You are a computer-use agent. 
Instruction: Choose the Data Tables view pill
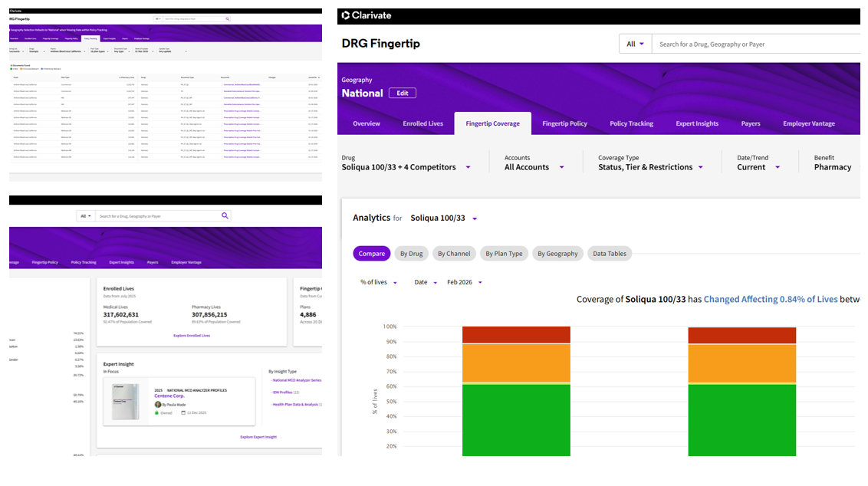610,254
